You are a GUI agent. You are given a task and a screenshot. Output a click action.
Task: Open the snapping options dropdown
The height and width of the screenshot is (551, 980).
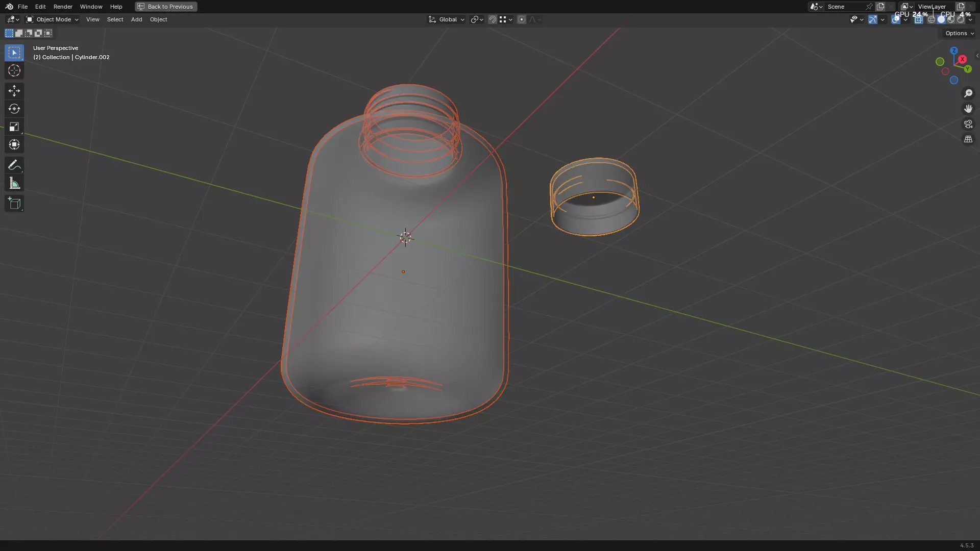(506, 19)
